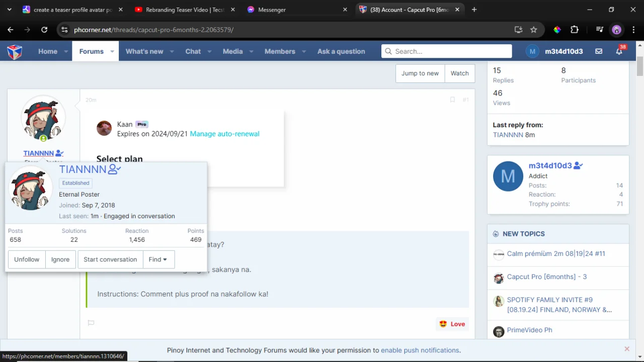Click the Watch thread button
The image size is (644, 362).
click(x=459, y=73)
